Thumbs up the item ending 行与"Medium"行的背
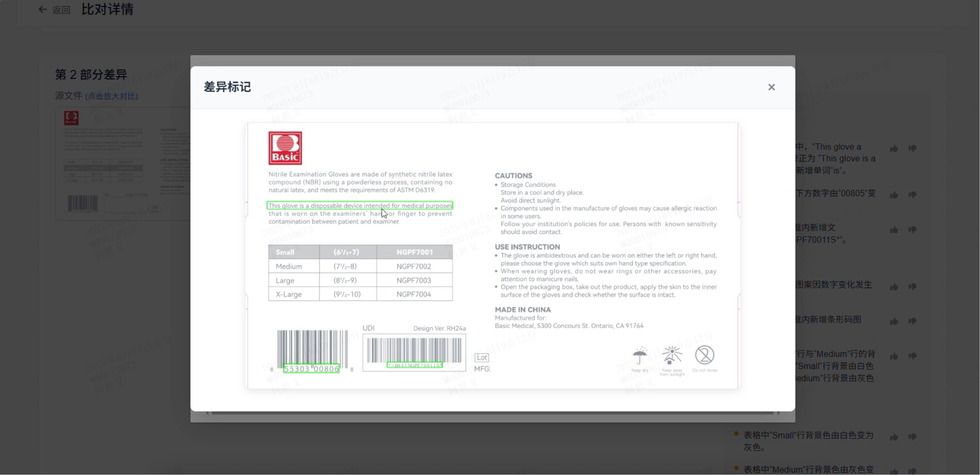Viewport: 980px width, 475px height. pyautogui.click(x=894, y=356)
